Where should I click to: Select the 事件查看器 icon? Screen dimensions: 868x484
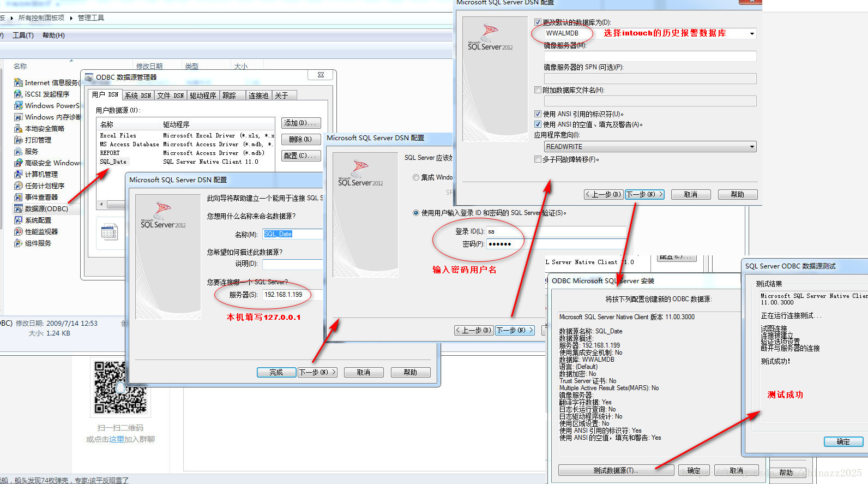[19, 198]
